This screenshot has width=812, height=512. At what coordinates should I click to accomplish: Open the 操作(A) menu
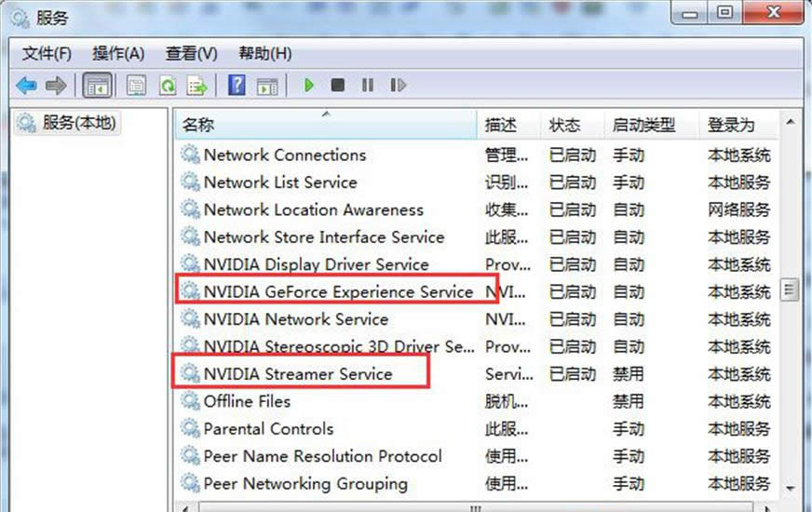tap(118, 53)
